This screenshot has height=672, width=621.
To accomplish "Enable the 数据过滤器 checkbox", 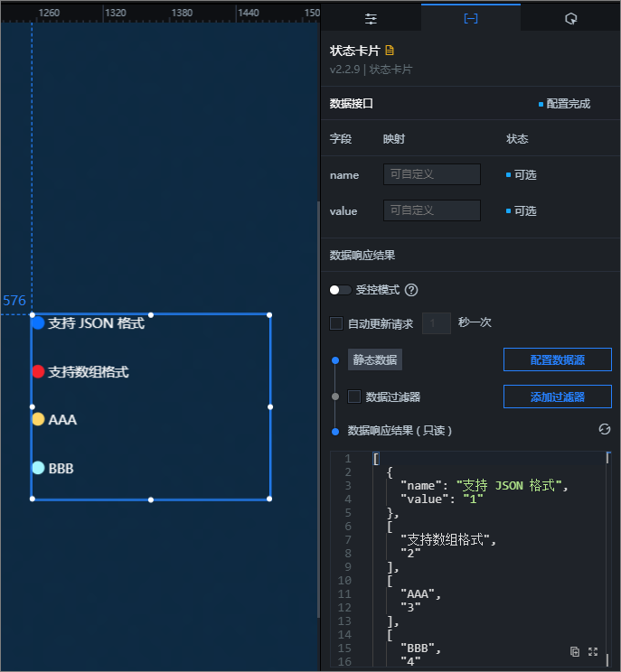I will point(353,397).
